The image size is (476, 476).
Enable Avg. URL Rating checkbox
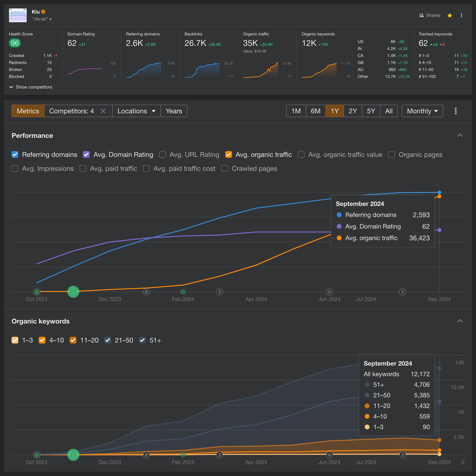(x=162, y=155)
